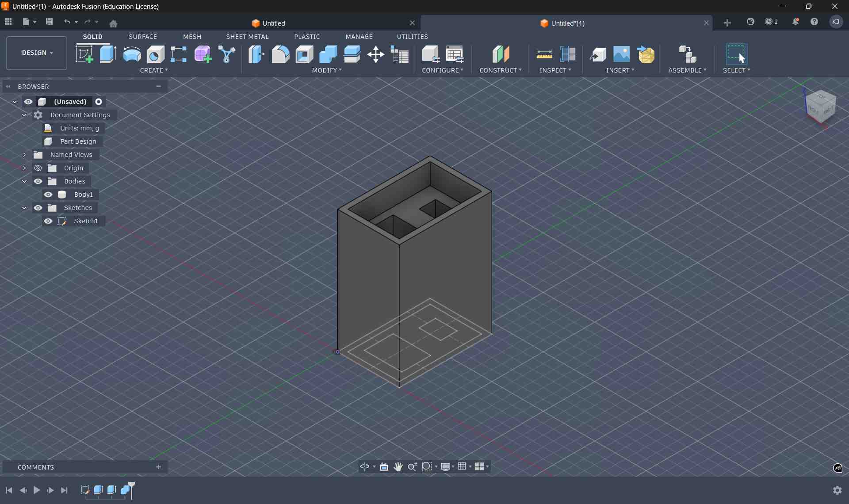Click the Fillet tool icon
Viewport: 849px width, 504px height.
[280, 54]
